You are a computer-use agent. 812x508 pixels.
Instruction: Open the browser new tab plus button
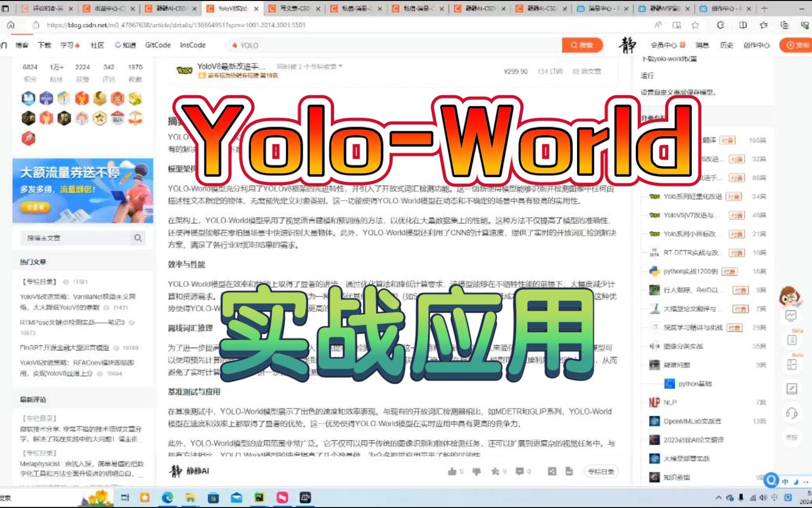click(765, 8)
